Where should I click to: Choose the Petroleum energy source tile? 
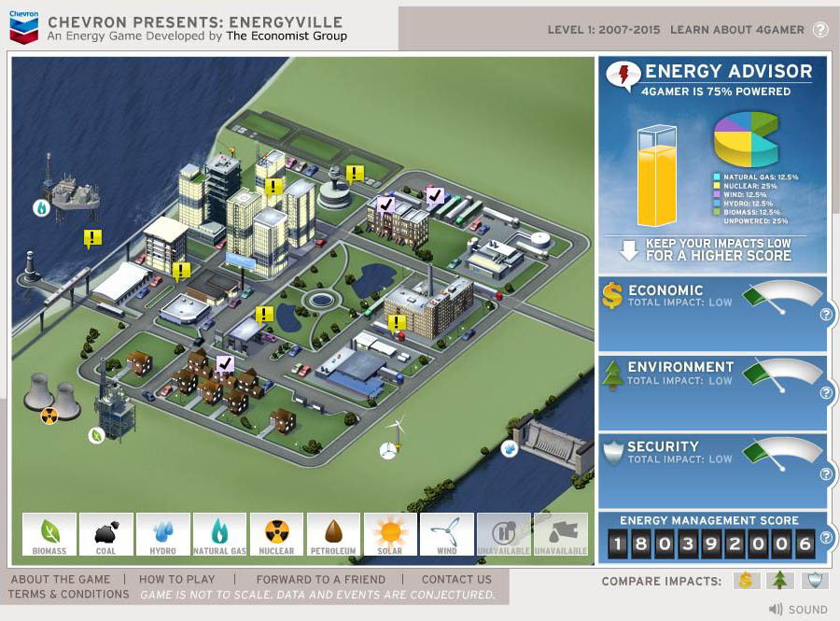tap(333, 534)
